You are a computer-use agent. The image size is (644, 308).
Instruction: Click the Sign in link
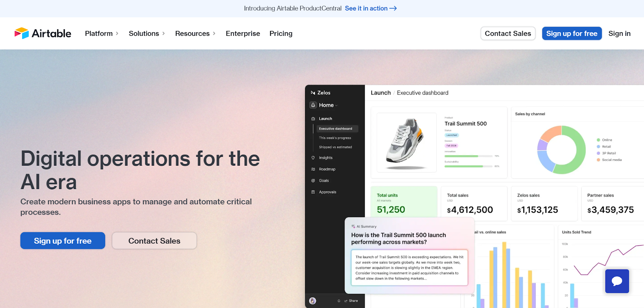point(619,33)
